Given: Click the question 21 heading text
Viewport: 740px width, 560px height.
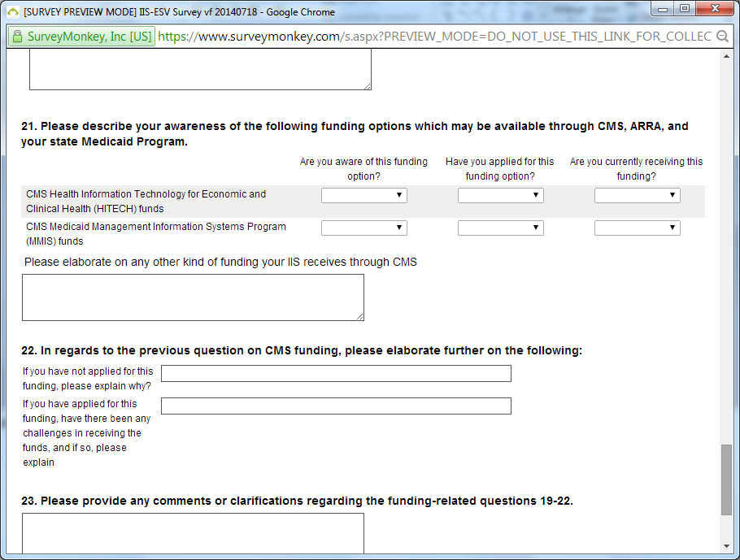Looking at the screenshot, I should coord(355,134).
